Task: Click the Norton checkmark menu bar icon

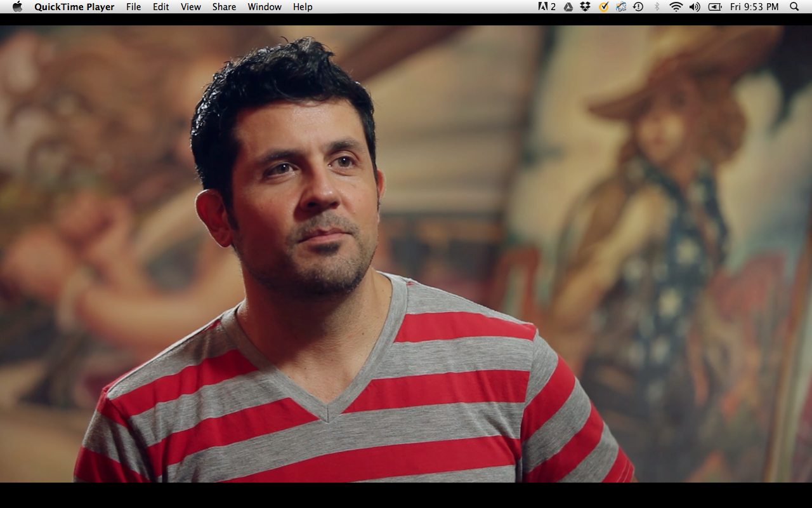Action: (x=603, y=7)
